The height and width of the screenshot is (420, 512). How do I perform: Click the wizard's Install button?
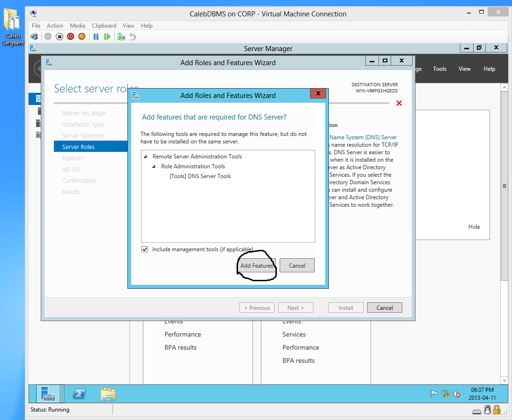tap(346, 307)
